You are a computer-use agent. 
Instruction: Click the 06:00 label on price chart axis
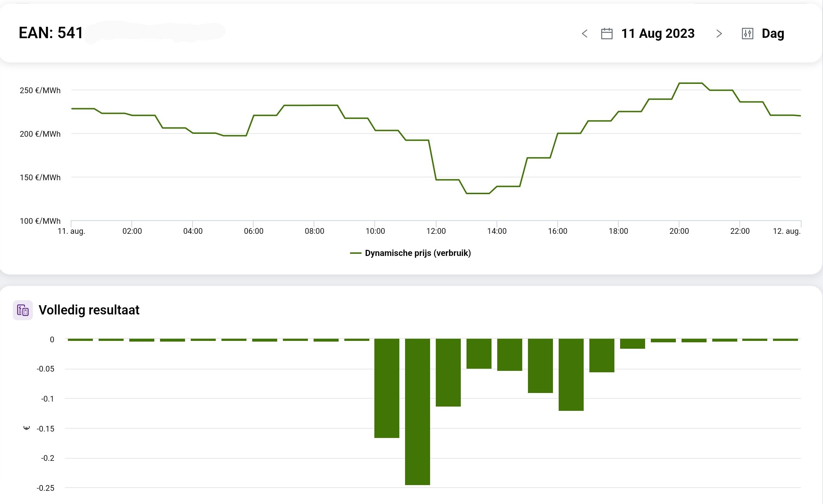click(254, 231)
